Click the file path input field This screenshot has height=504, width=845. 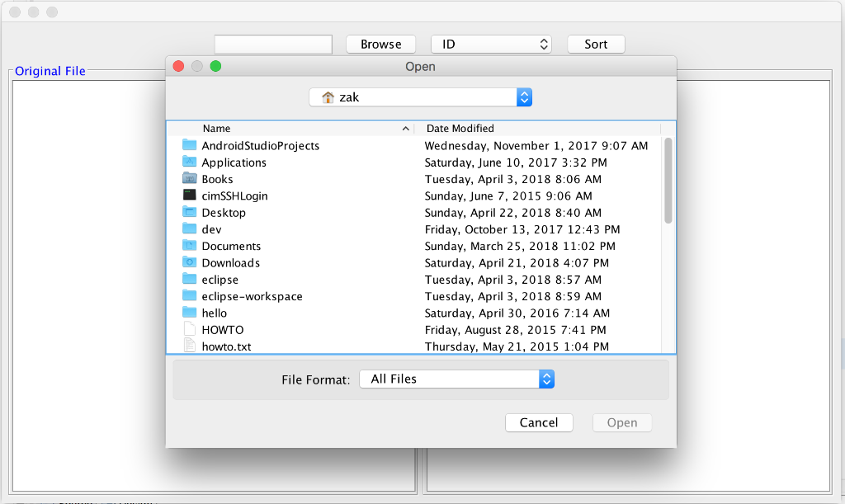click(273, 45)
